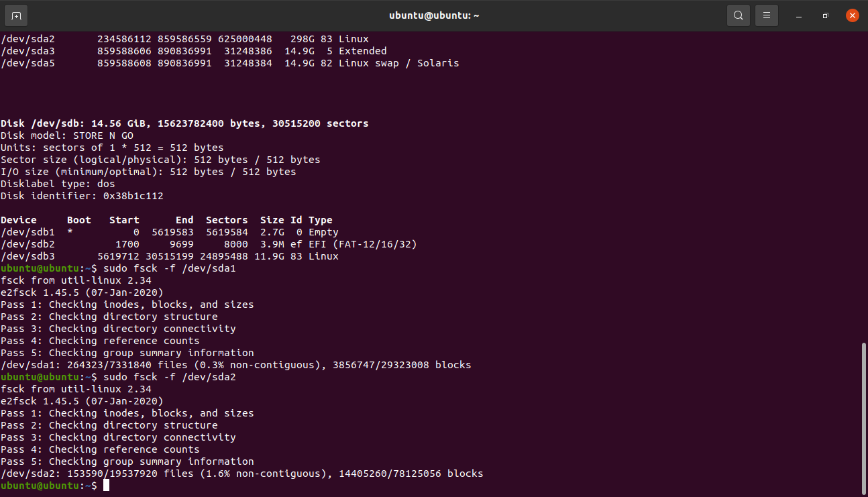Image resolution: width=868 pixels, height=497 pixels.
Task: Click the bold 'Disk /dev/sdb' heading line
Action: click(184, 123)
